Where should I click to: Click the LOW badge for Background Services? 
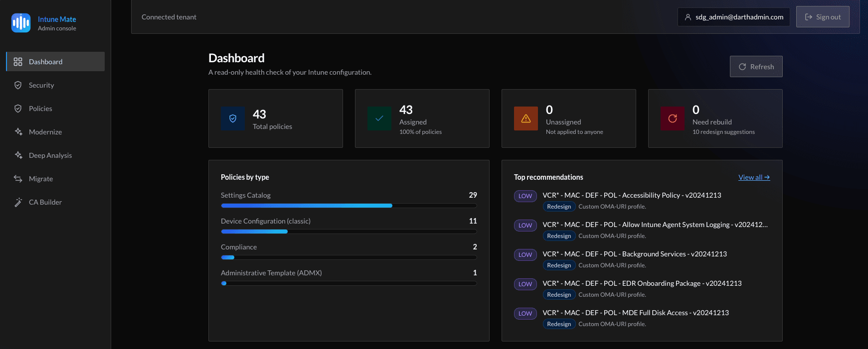tap(525, 255)
